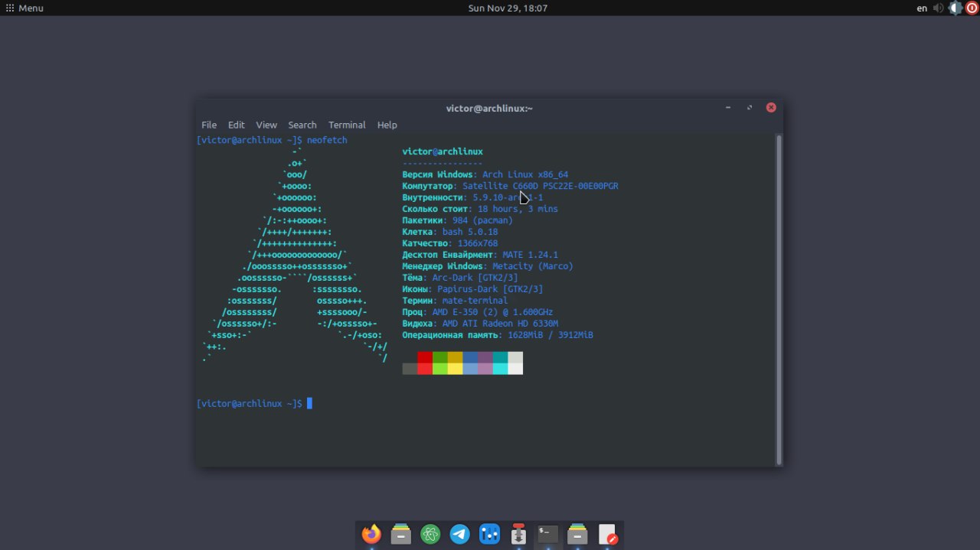
Task: Click the volume speaker icon in top panel
Action: 939,8
